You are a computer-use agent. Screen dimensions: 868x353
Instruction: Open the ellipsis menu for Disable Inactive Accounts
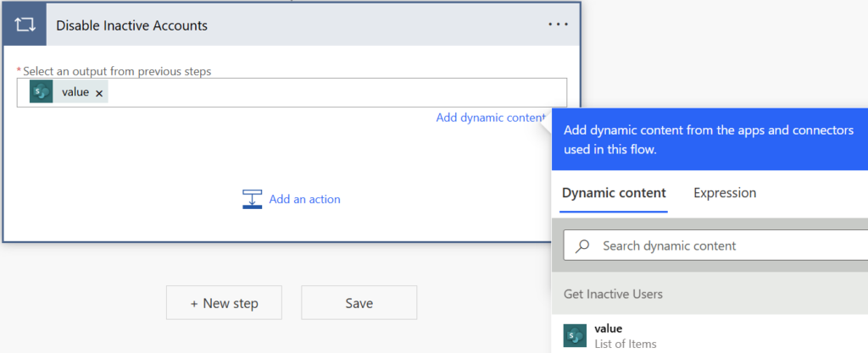pos(558,25)
